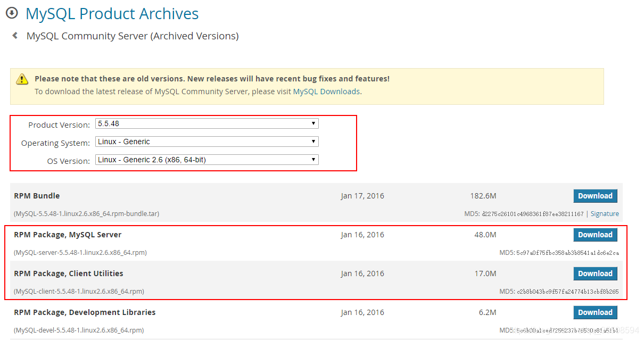Click the MySQL Product Archives heading

click(x=112, y=13)
